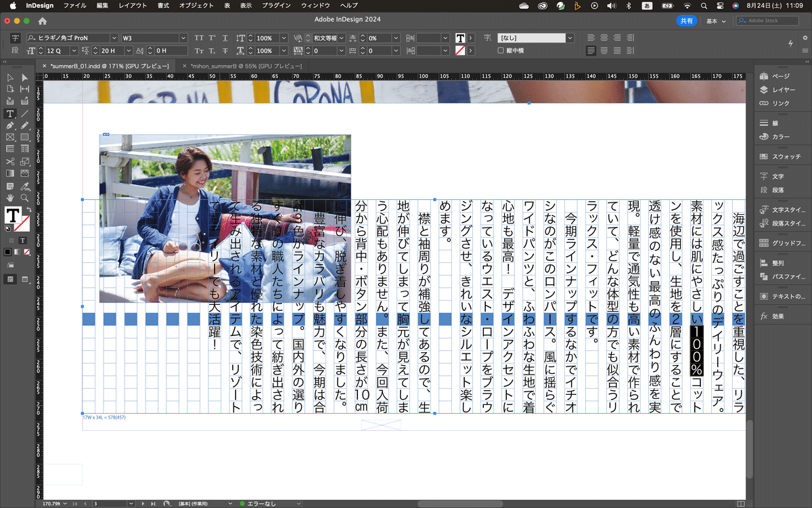Toggle strikethrough formatting
Image resolution: width=812 pixels, height=508 pixels.
(226, 51)
